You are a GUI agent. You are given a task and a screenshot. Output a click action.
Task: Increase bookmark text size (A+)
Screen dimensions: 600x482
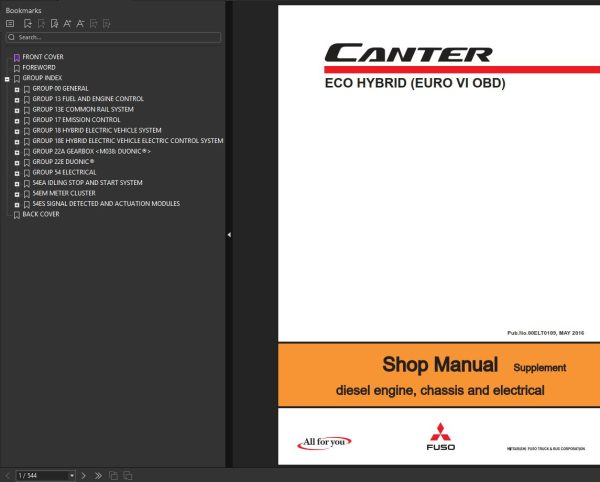pyautogui.click(x=67, y=24)
